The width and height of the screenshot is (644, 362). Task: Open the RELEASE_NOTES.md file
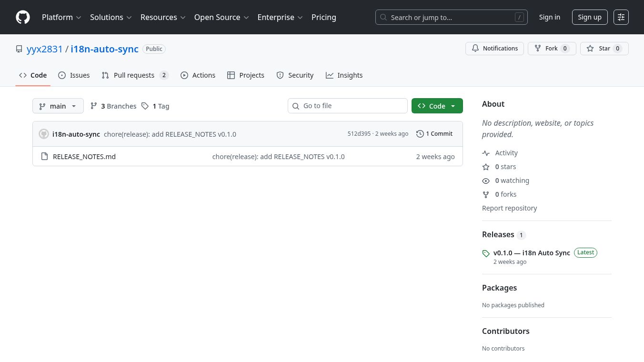(84, 157)
